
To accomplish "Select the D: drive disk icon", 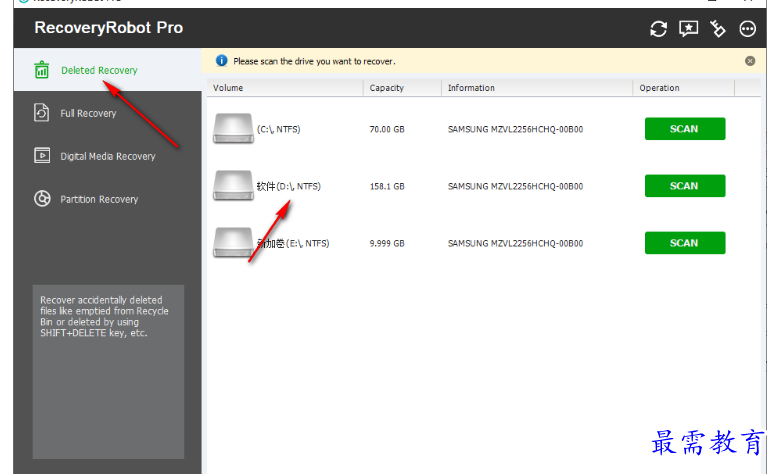I will (233, 185).
